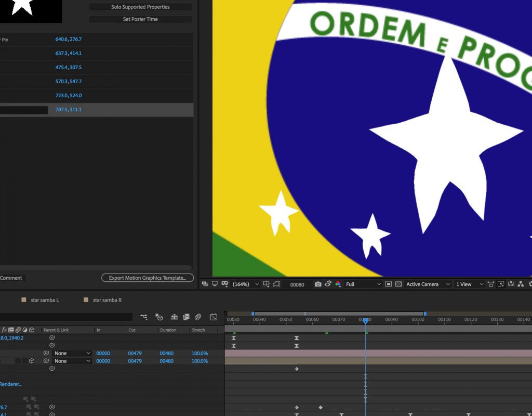This screenshot has height=416, width=532.
Task: Toggle Hide Shy Layers in timeline
Action: click(174, 317)
